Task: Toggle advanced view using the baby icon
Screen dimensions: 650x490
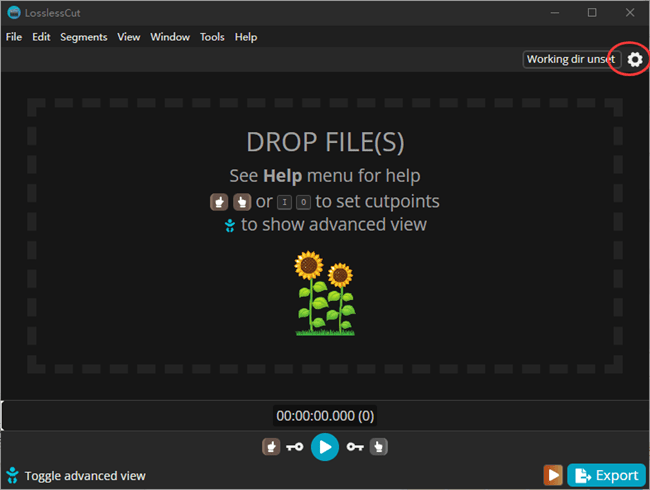Action: pyautogui.click(x=12, y=475)
